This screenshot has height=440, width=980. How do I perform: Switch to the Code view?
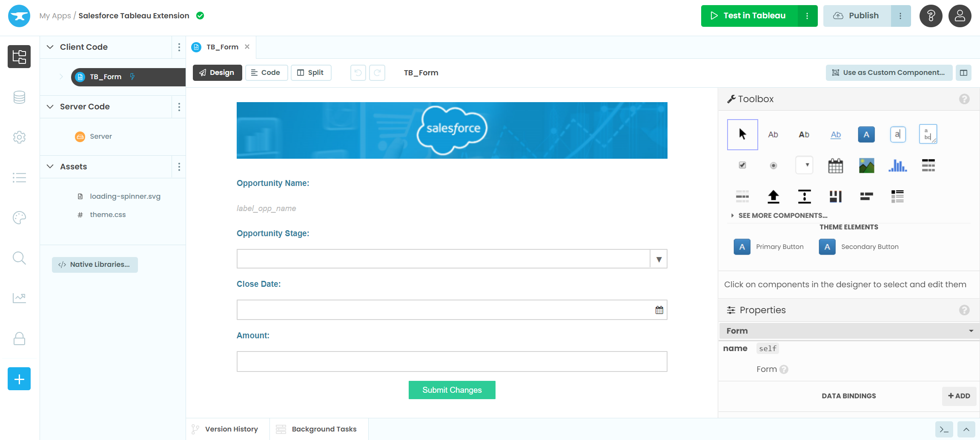(266, 72)
